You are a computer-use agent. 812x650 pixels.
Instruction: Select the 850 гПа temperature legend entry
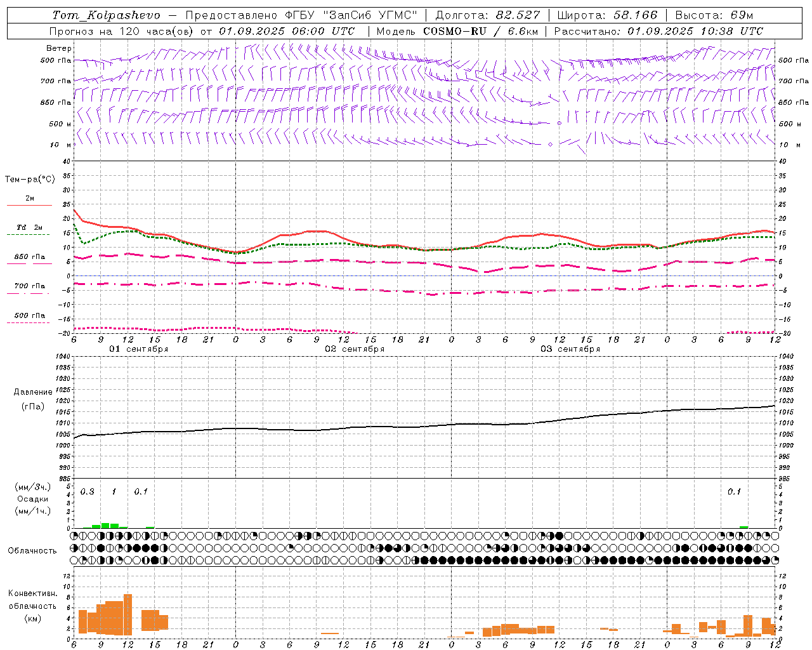tap(29, 259)
